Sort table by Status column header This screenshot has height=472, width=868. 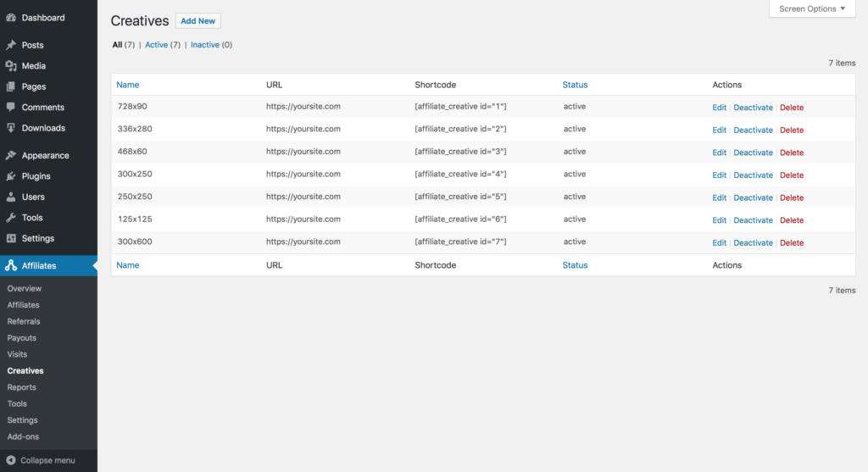point(575,85)
